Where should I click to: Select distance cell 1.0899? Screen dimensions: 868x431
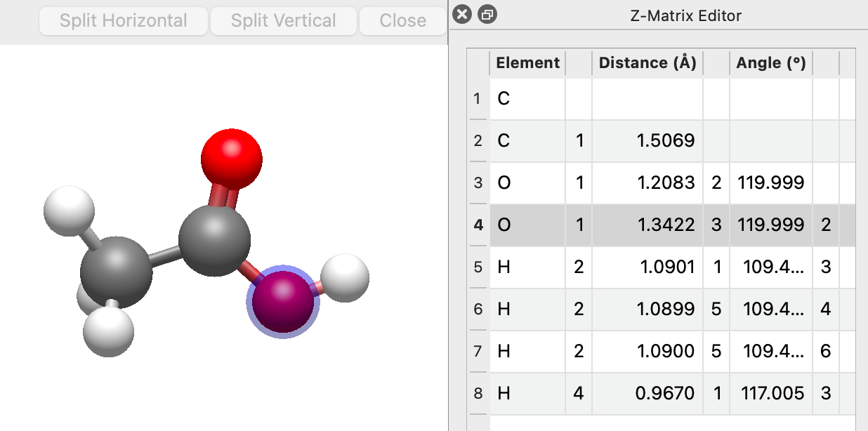click(647, 309)
